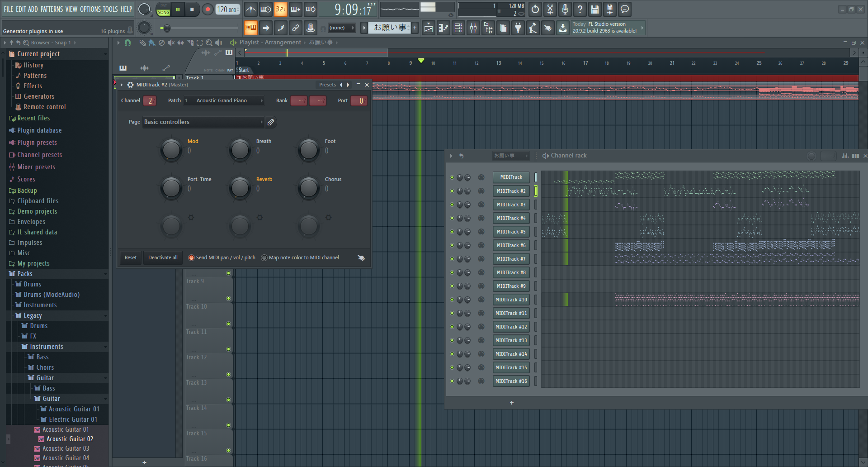
Task: Enable Send MIDI pan / vol / pitch
Action: click(x=191, y=257)
